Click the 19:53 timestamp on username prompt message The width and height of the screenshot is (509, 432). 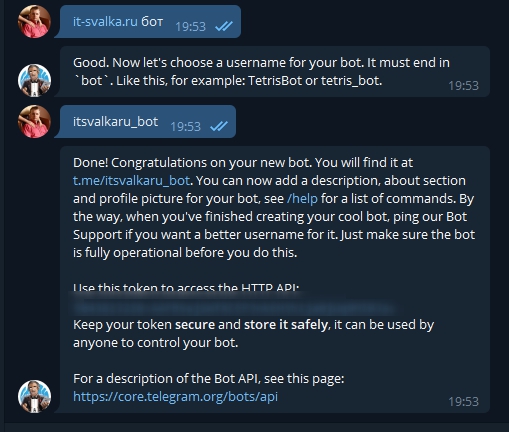pos(463,86)
